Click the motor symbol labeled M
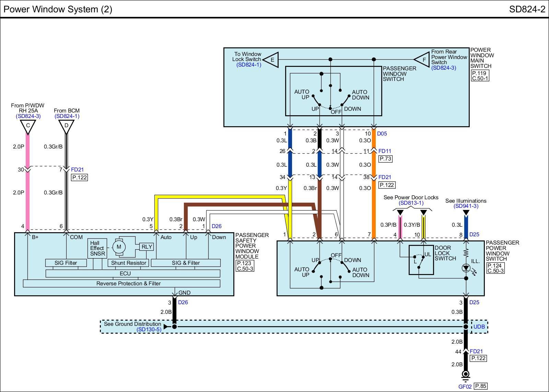 [119, 247]
